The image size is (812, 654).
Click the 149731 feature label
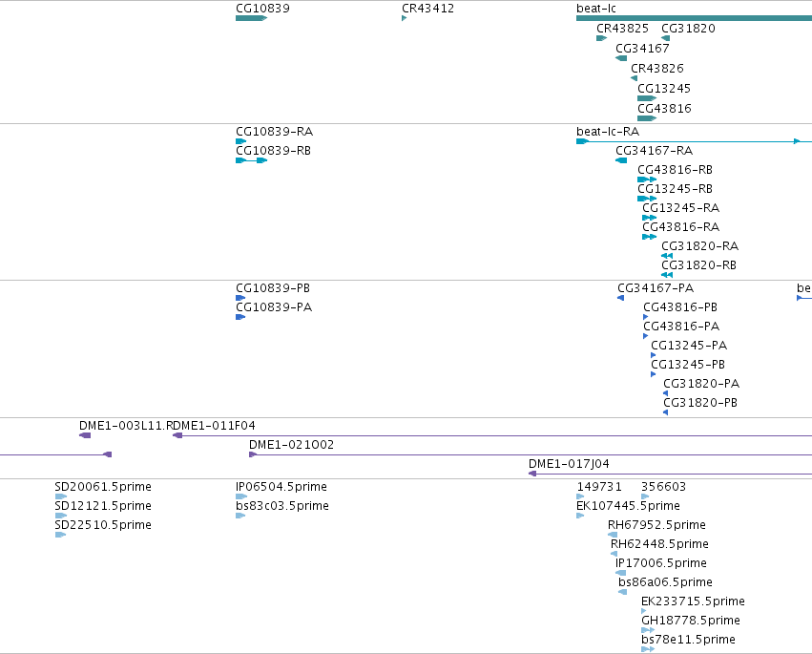(x=599, y=487)
